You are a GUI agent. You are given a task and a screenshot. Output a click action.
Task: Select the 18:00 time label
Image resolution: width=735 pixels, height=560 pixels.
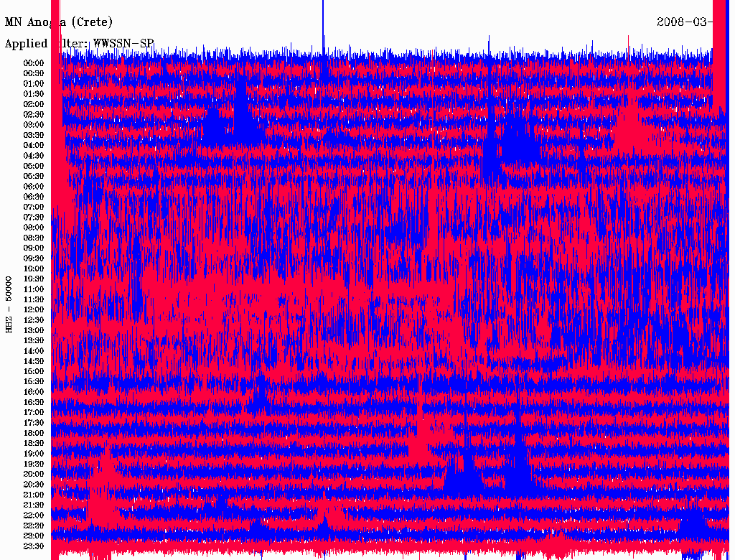(34, 433)
